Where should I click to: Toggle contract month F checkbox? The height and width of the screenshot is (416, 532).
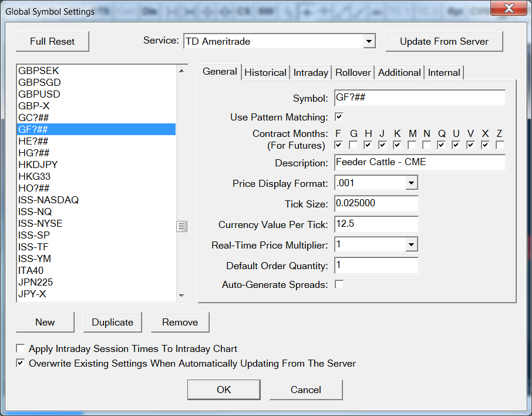pos(338,145)
